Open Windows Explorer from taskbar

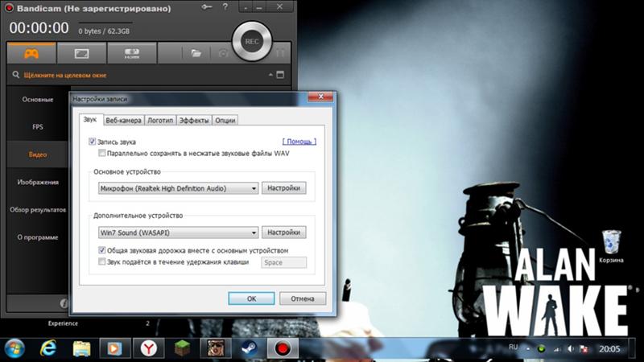tap(82, 348)
